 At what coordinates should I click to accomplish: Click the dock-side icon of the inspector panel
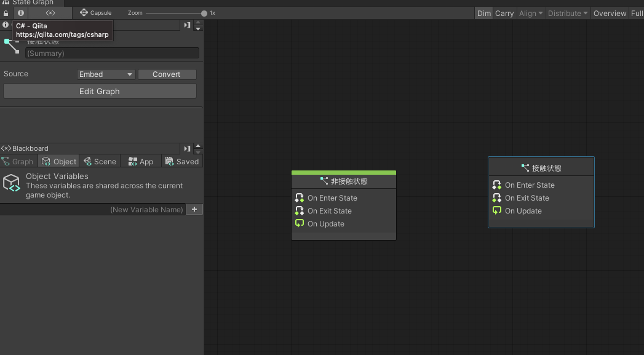click(x=187, y=25)
